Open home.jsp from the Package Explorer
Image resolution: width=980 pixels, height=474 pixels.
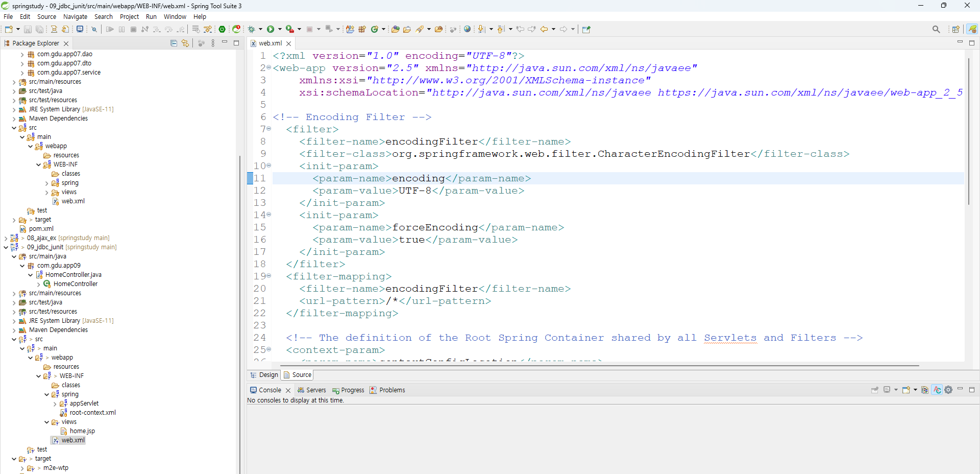82,431
